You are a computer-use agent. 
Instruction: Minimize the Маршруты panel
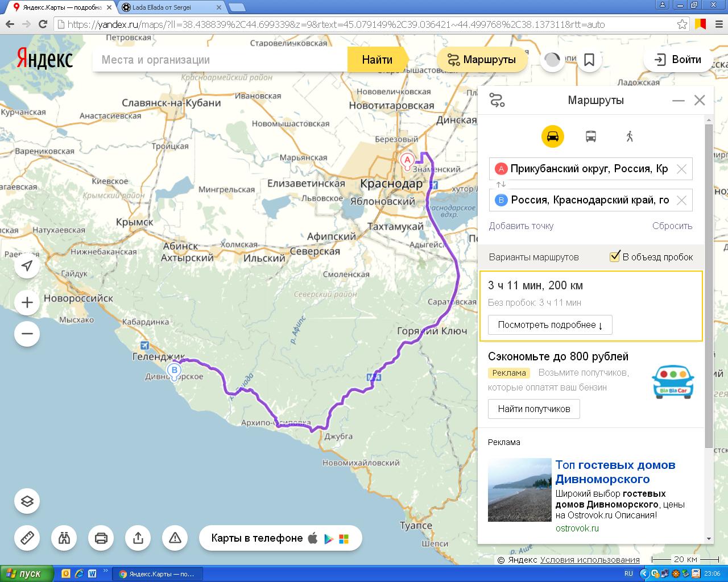679,101
